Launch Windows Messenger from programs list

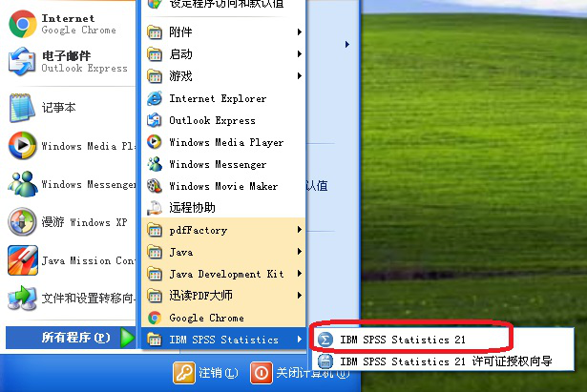coord(223,164)
